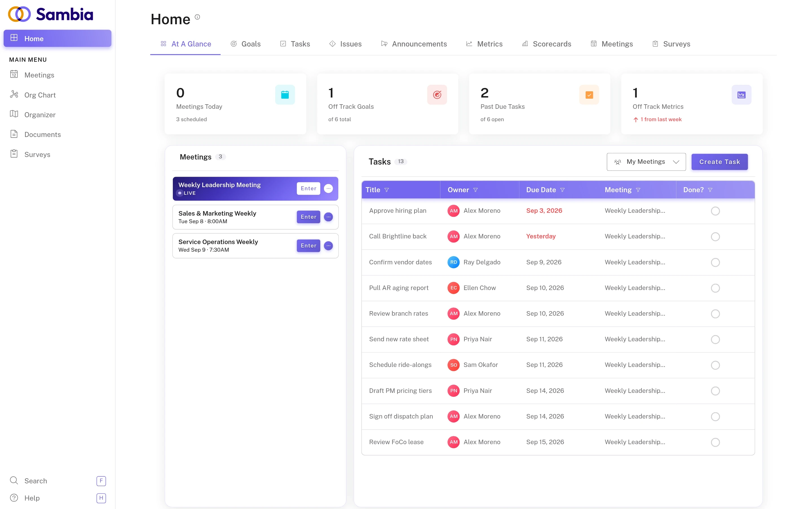Mark Draft PM pricing tiers as done
Viewport: 812px width, 509px height.
tap(715, 391)
